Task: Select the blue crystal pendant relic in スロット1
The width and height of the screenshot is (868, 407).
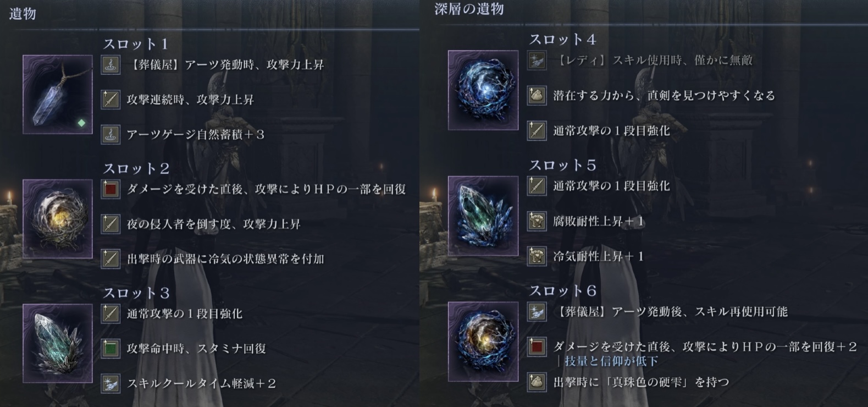Action: click(58, 94)
